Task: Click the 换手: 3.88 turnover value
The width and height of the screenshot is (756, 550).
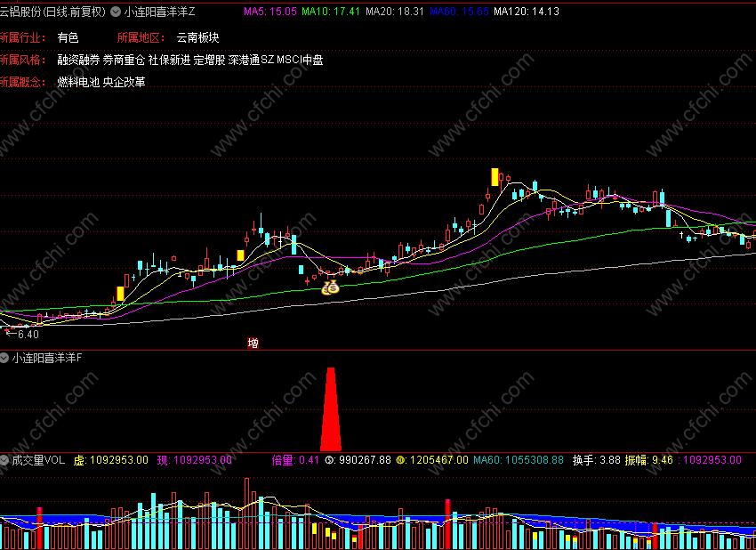Action: coord(597,460)
